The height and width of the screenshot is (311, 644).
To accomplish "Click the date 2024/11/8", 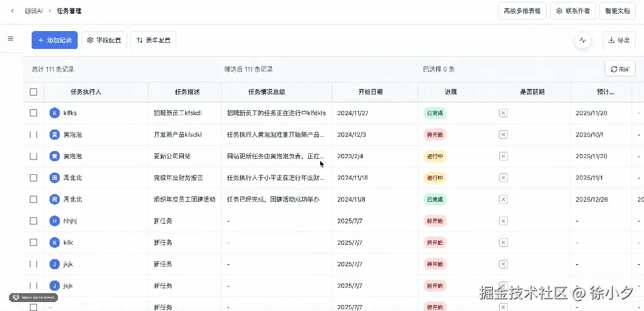I will pyautogui.click(x=351, y=199).
